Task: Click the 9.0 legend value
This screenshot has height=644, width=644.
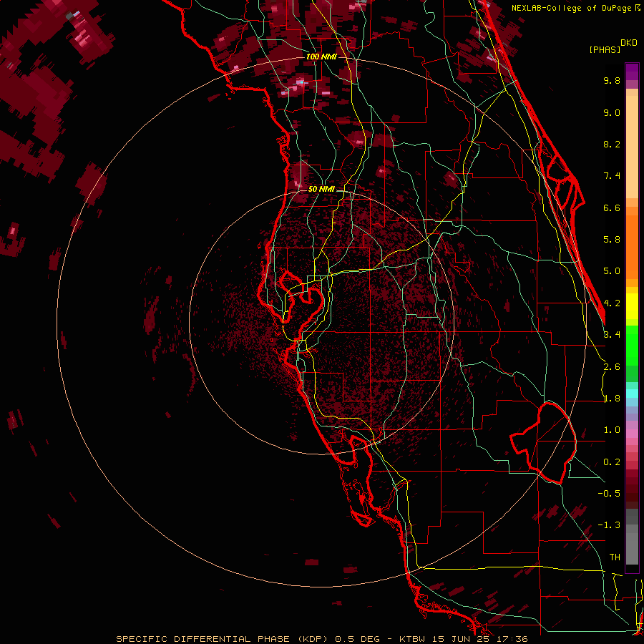Action: [612, 112]
